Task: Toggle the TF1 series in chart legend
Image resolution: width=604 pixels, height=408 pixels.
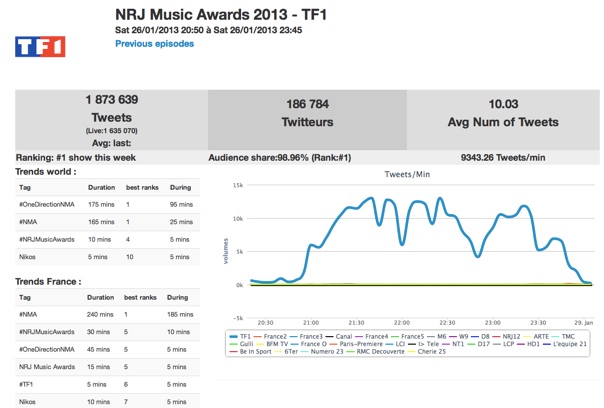Action: tap(245, 337)
